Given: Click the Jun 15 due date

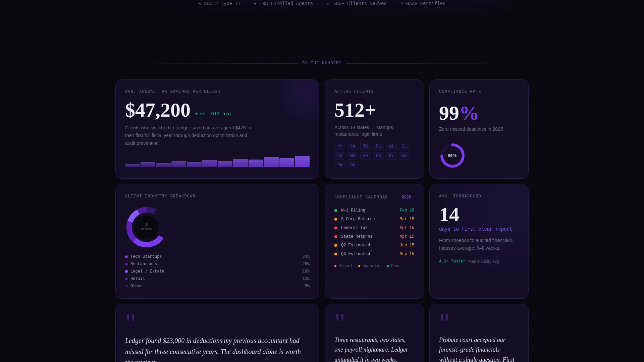Looking at the screenshot, I should [x=407, y=245].
